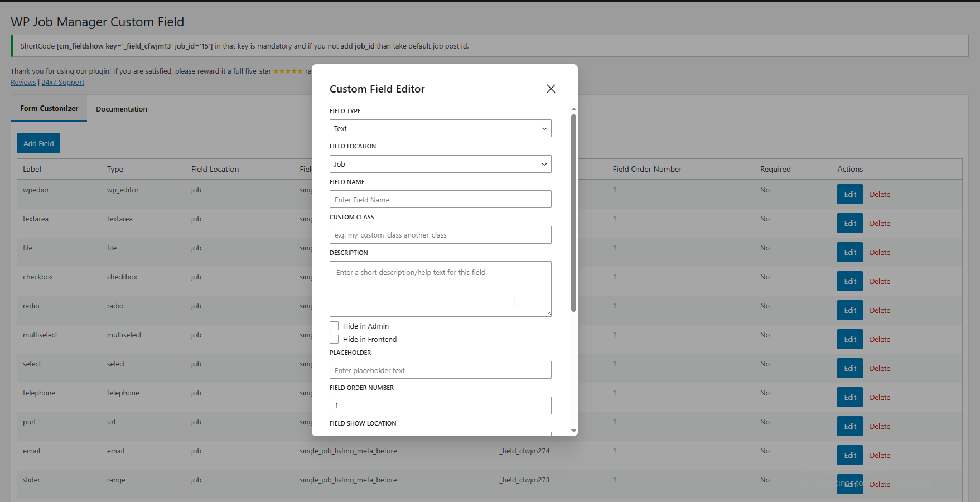
Task: Enable the Hide in Admin checkbox
Action: pyautogui.click(x=334, y=326)
